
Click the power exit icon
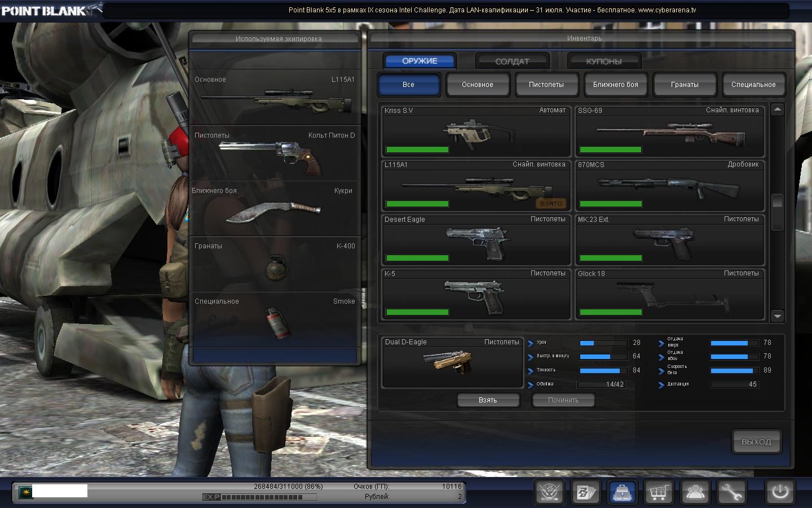tap(780, 492)
